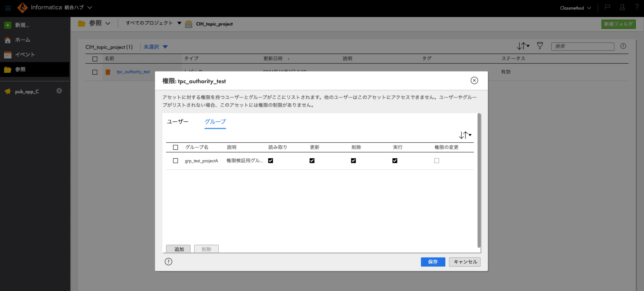Click the 追加 button
The height and width of the screenshot is (291, 644).
178,249
